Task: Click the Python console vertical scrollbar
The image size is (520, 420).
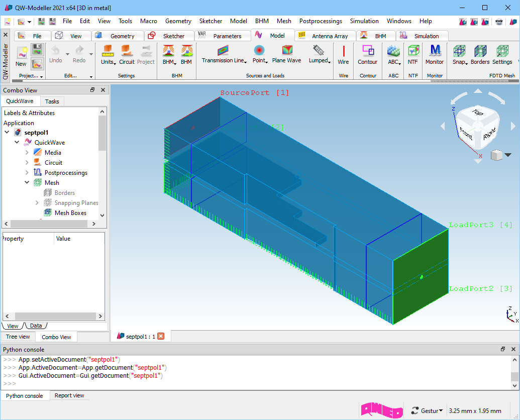Action: coord(514,373)
